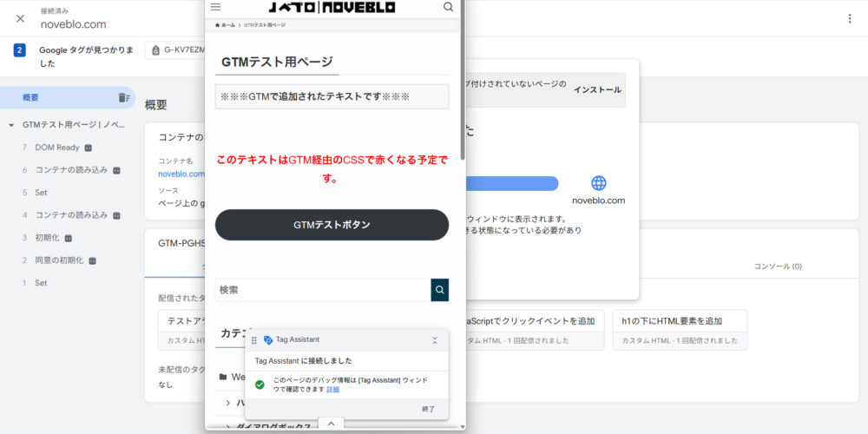This screenshot has height=434, width=868.
Task: Collapse the GTMテスト用ページ event tree
Action: point(11,125)
